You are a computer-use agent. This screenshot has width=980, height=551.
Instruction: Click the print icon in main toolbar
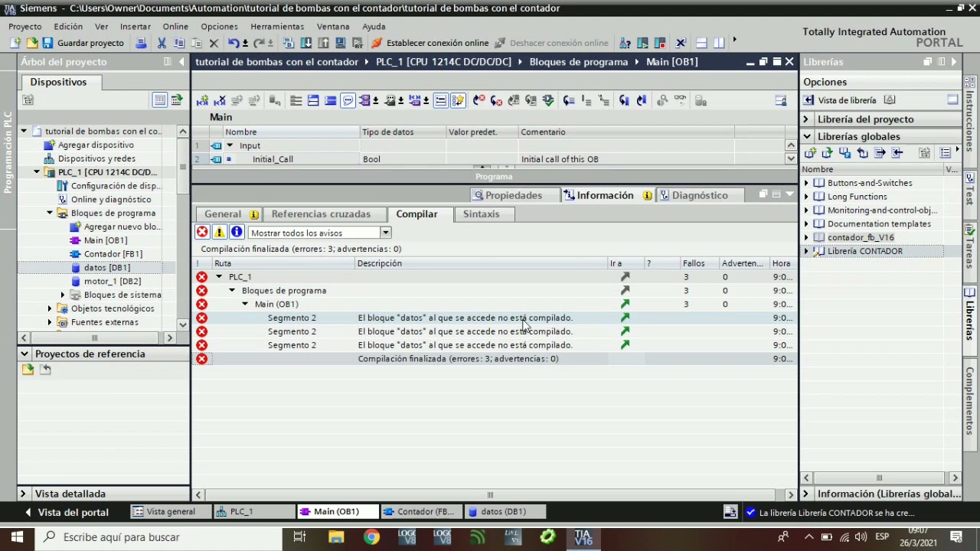click(x=141, y=43)
